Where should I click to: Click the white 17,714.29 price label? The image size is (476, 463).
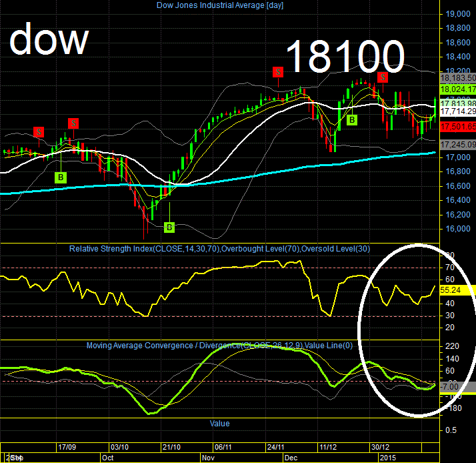coord(458,111)
